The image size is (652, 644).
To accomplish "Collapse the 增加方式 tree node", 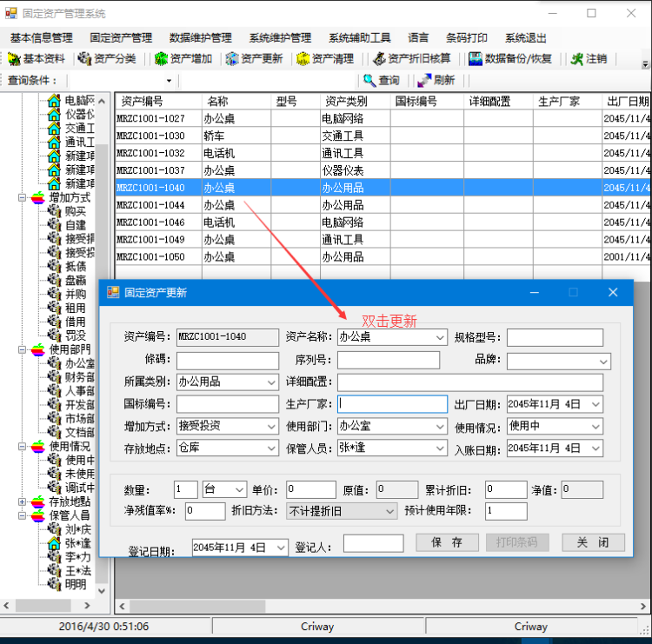I will tap(23, 197).
